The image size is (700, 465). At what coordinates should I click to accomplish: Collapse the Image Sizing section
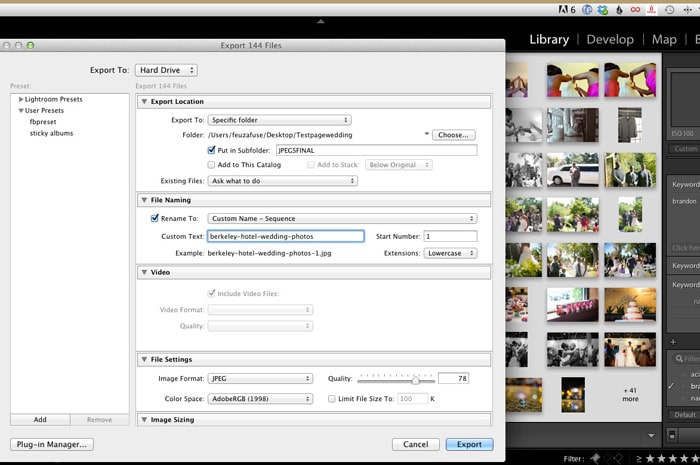point(144,419)
